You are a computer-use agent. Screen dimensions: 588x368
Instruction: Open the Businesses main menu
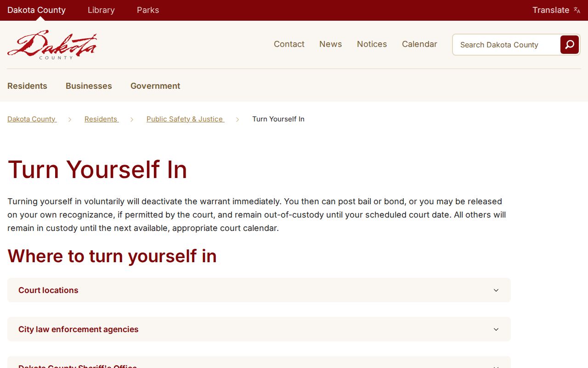tap(89, 86)
